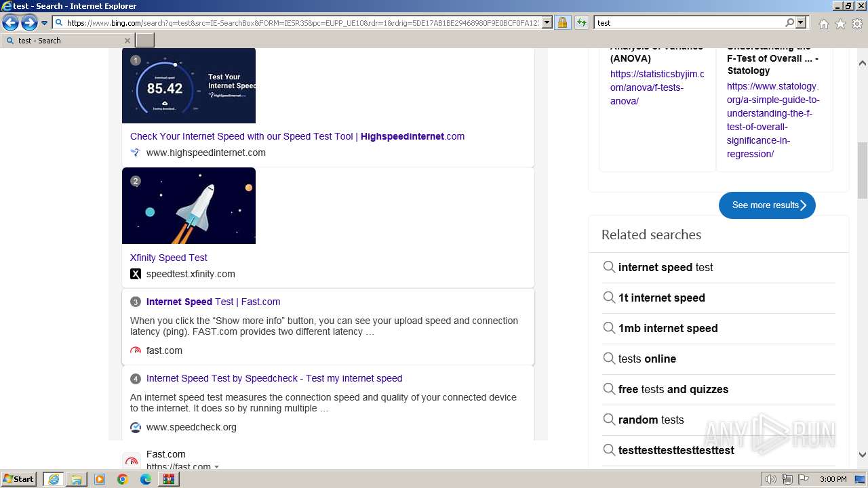
Task: Open File Explorer folder taskbar icon
Action: click(77, 479)
